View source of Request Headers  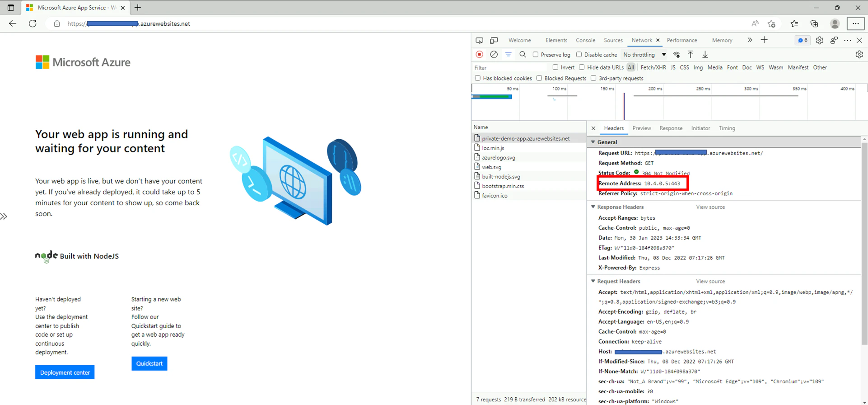pos(710,281)
